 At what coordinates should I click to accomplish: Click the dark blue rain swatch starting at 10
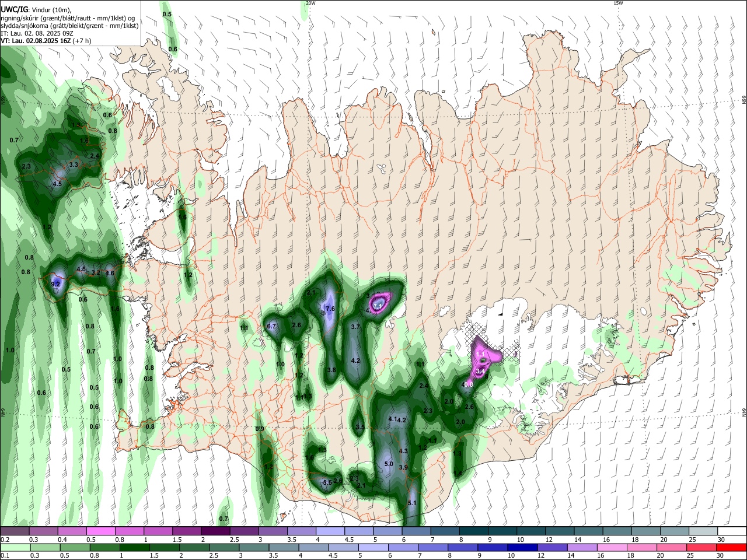coord(522,547)
